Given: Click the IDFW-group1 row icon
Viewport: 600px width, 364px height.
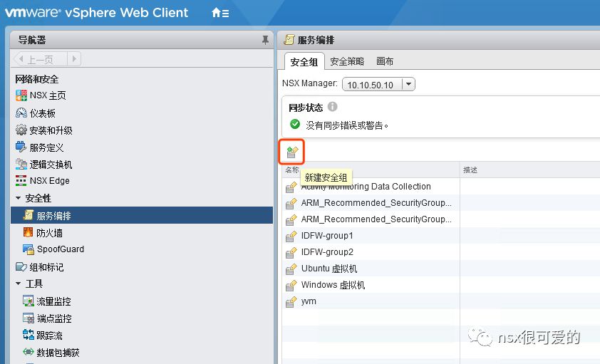Looking at the screenshot, I should click(x=291, y=236).
